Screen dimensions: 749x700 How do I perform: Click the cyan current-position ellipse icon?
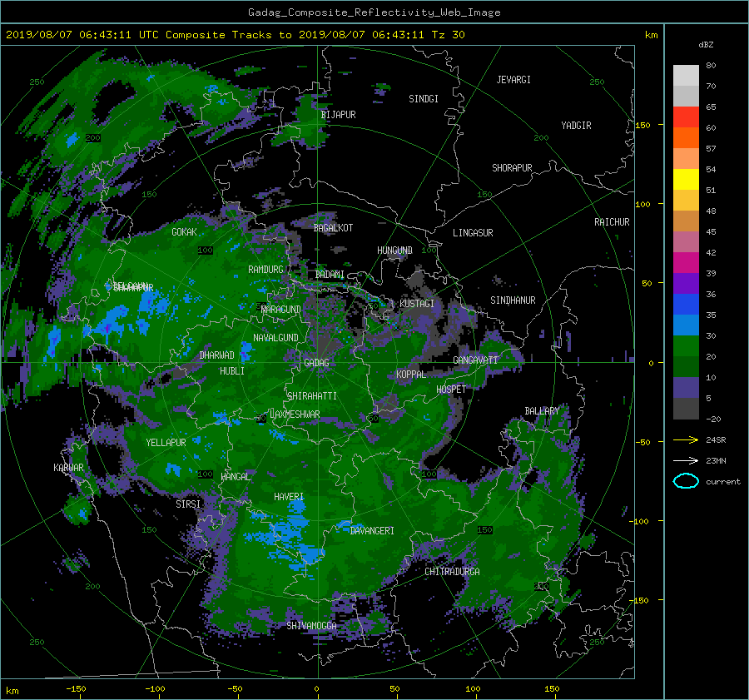[686, 481]
